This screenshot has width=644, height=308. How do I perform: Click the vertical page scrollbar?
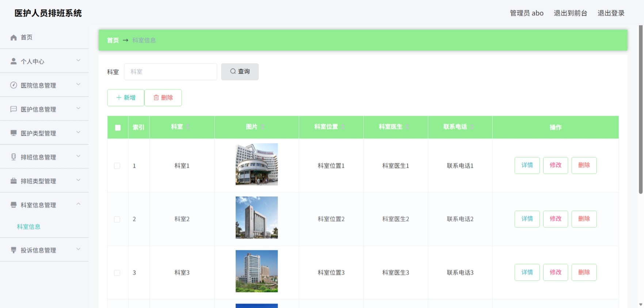pos(641,109)
